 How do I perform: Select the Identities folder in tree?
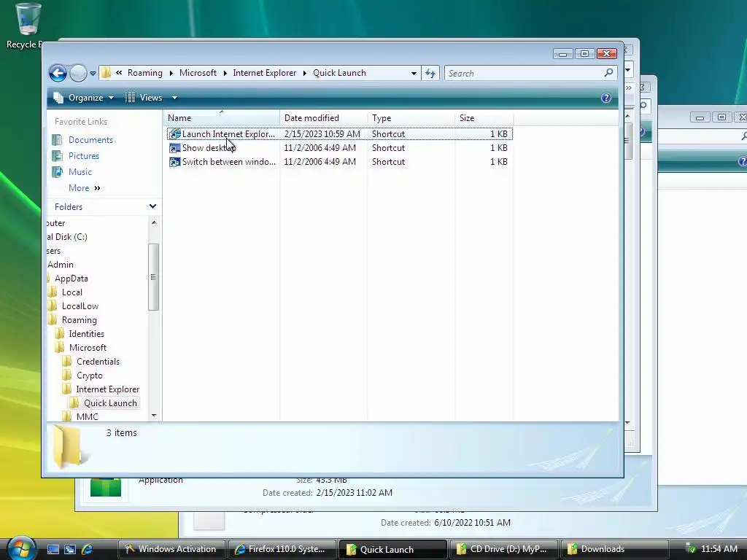(86, 334)
